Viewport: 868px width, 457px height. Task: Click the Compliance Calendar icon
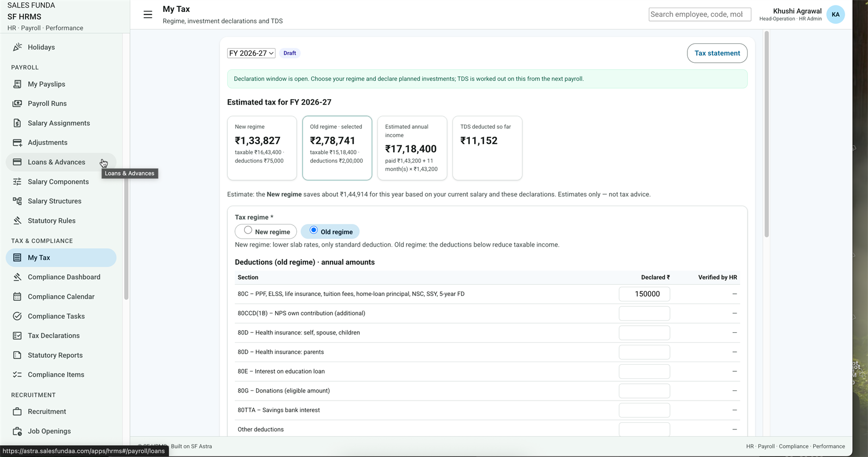(x=17, y=297)
